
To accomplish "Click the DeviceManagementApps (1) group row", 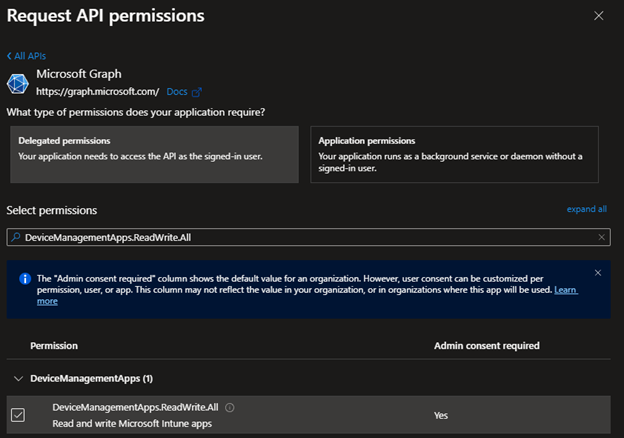I will (x=308, y=379).
